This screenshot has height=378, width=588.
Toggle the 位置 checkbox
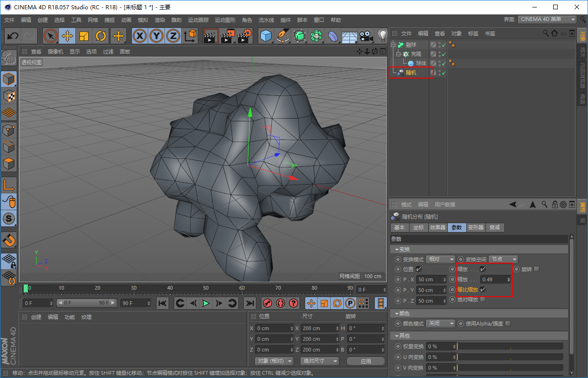(419, 269)
